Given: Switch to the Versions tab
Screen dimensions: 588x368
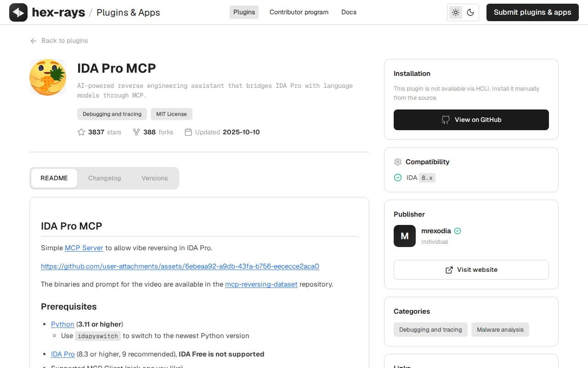Looking at the screenshot, I should (x=155, y=178).
